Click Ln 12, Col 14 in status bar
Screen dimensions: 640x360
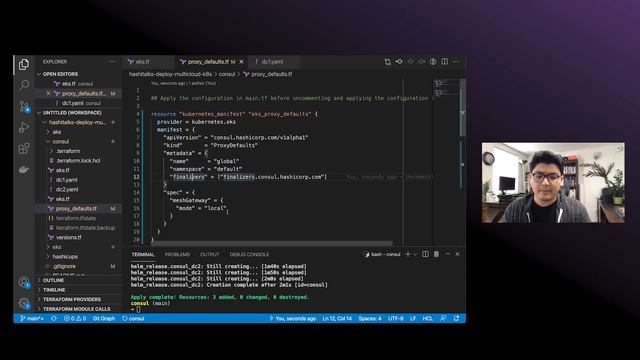[x=337, y=318]
